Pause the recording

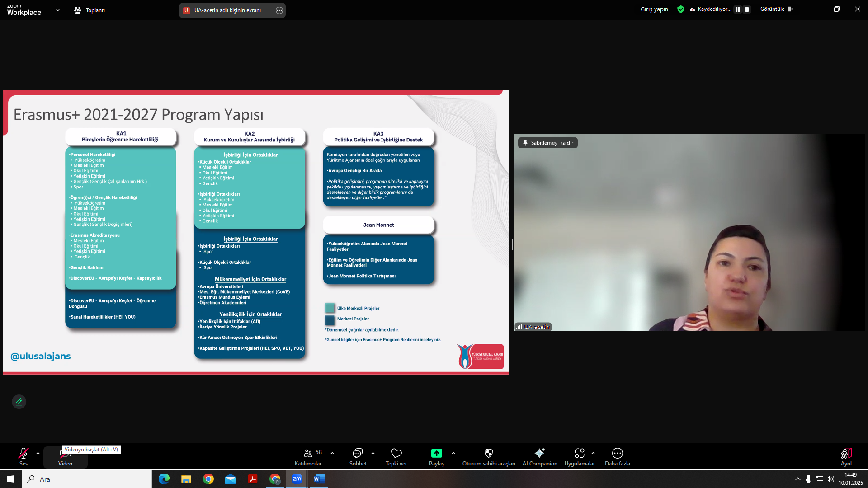coord(738,9)
